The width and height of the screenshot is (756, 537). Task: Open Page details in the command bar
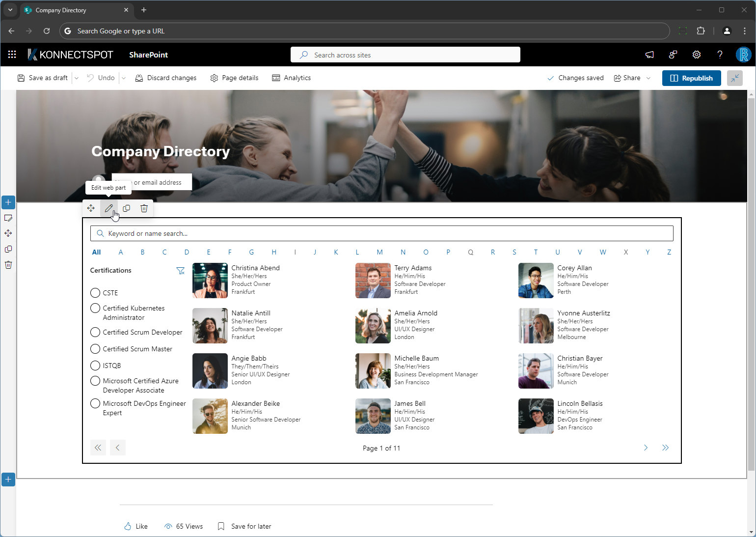coord(234,78)
